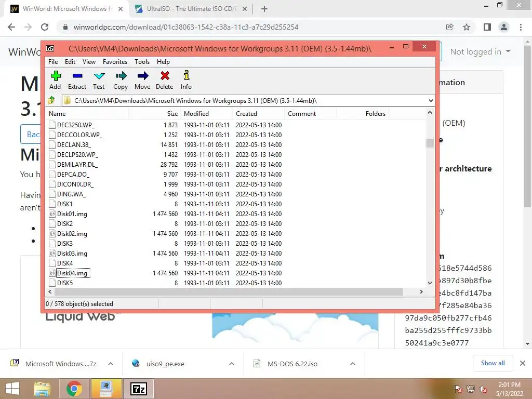
Task: Click the Extract toolbar icon
Action: [77, 76]
